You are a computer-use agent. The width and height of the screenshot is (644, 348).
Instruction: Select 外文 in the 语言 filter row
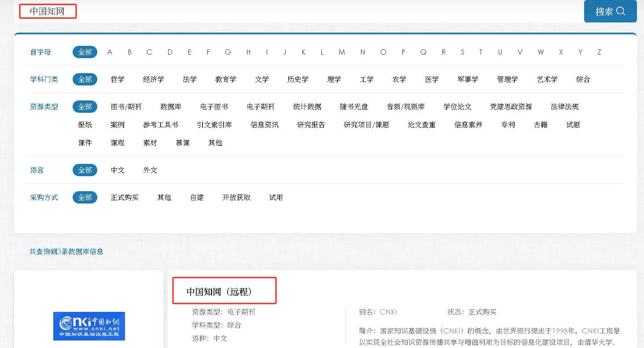[x=150, y=170]
